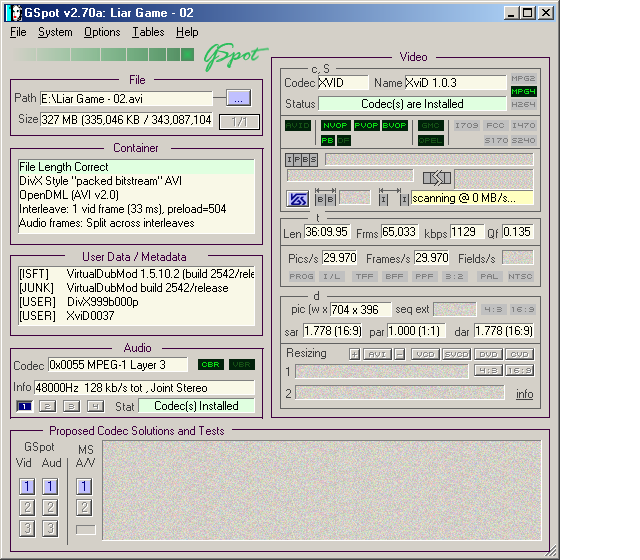Viewport: 640px width, 560px height.
Task: Click the IPBS frame type icon
Action: [301, 160]
